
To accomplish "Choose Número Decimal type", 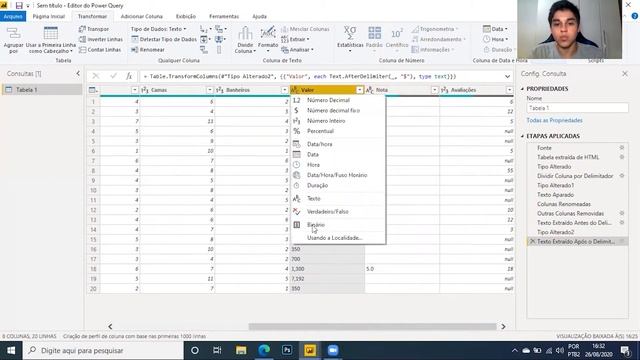I will (x=338, y=100).
